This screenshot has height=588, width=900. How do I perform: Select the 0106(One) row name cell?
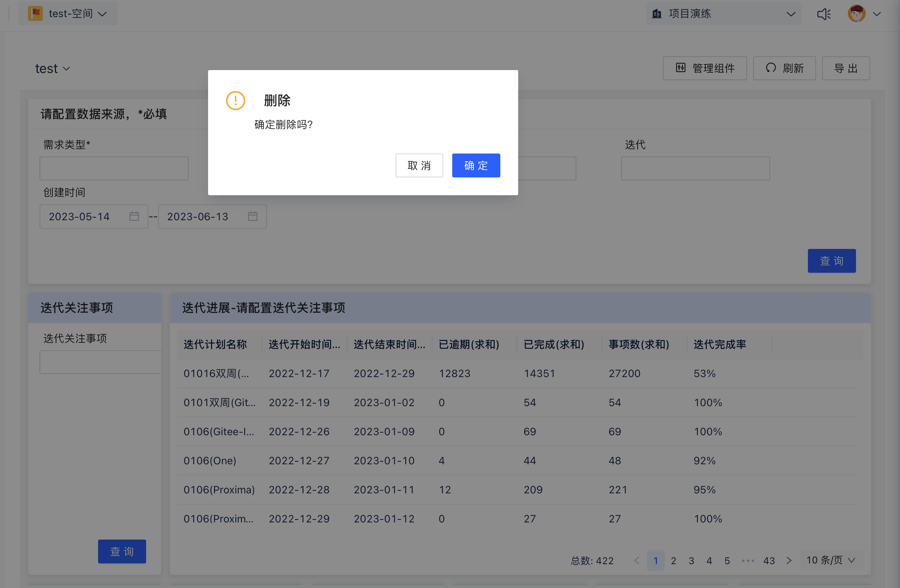coord(210,461)
